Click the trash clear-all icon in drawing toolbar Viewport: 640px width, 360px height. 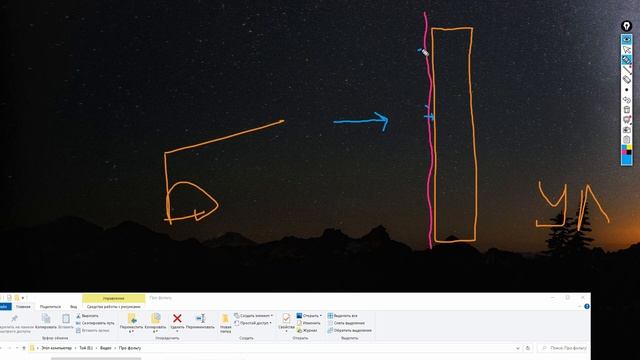click(x=627, y=110)
